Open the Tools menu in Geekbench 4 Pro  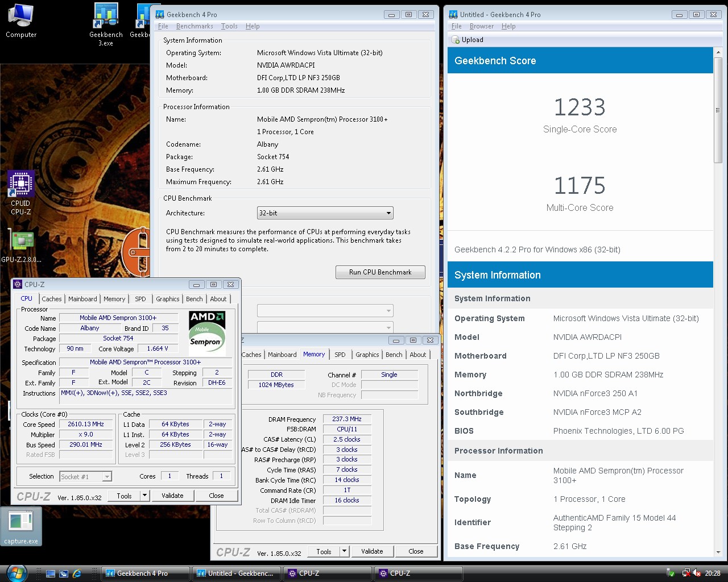[x=229, y=26]
